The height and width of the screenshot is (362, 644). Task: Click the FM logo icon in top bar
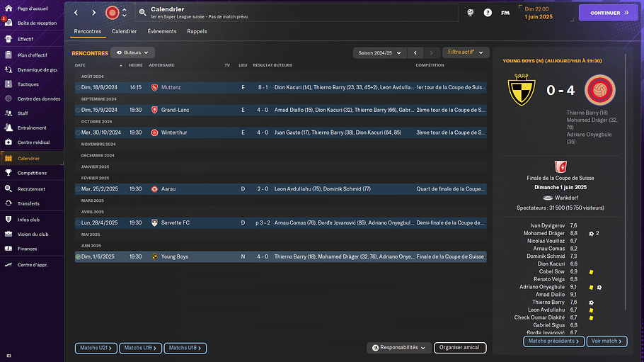pos(505,13)
